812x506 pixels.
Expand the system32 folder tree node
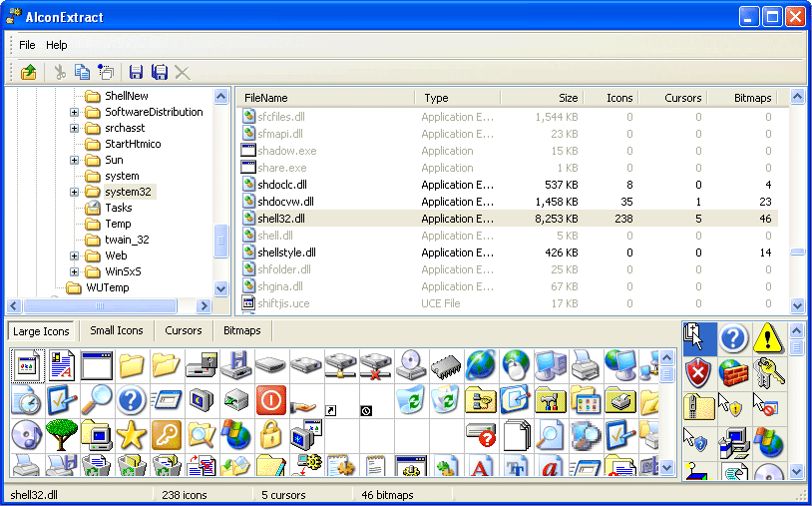point(75,192)
